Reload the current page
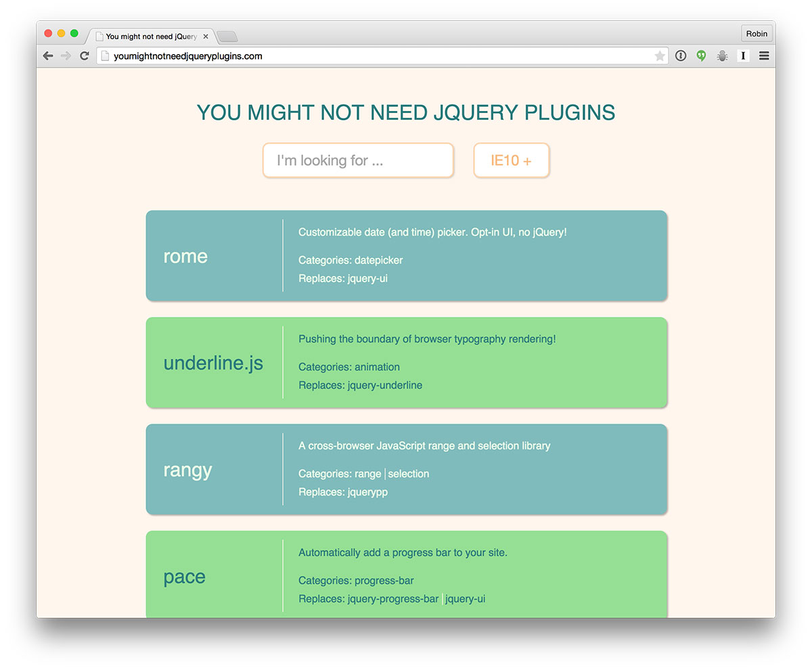The height and width of the screenshot is (670, 812). [84, 55]
